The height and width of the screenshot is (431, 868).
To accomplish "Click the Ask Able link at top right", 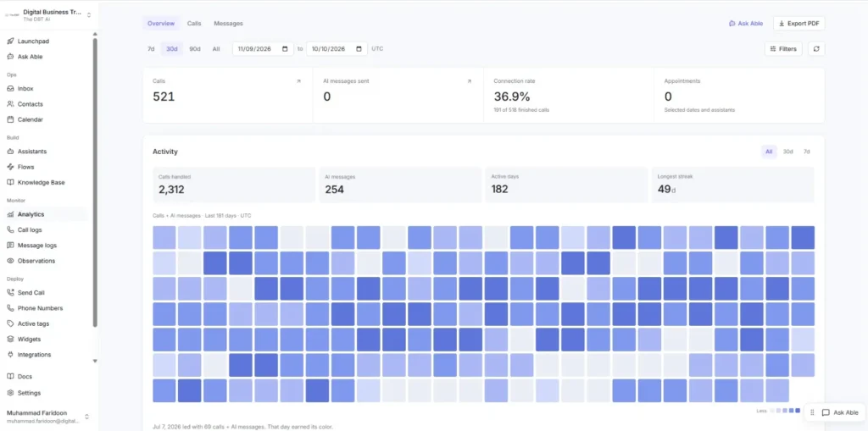I will click(746, 23).
